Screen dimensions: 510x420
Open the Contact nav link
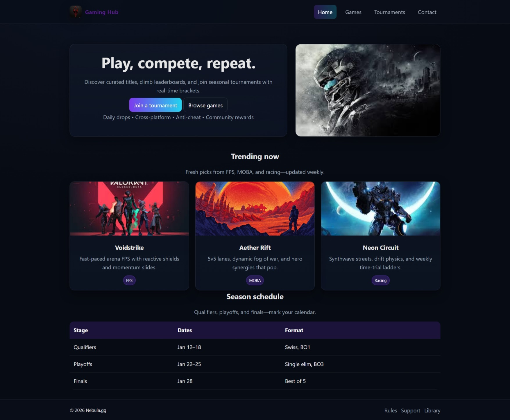pos(427,12)
